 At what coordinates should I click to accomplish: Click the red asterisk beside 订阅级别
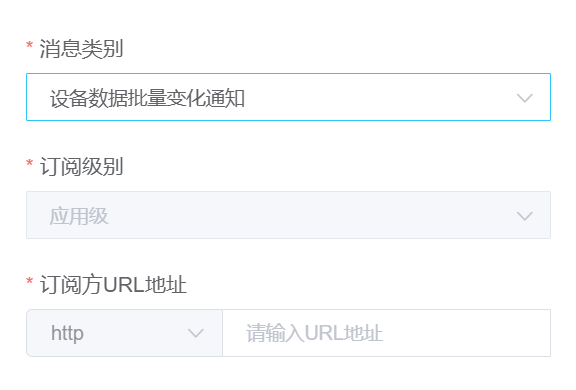pos(29,164)
